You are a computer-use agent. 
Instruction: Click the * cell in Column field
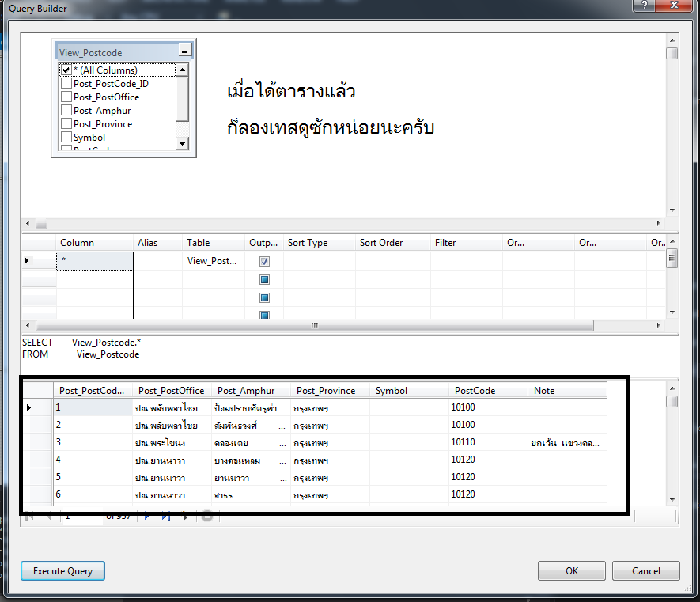(95, 261)
